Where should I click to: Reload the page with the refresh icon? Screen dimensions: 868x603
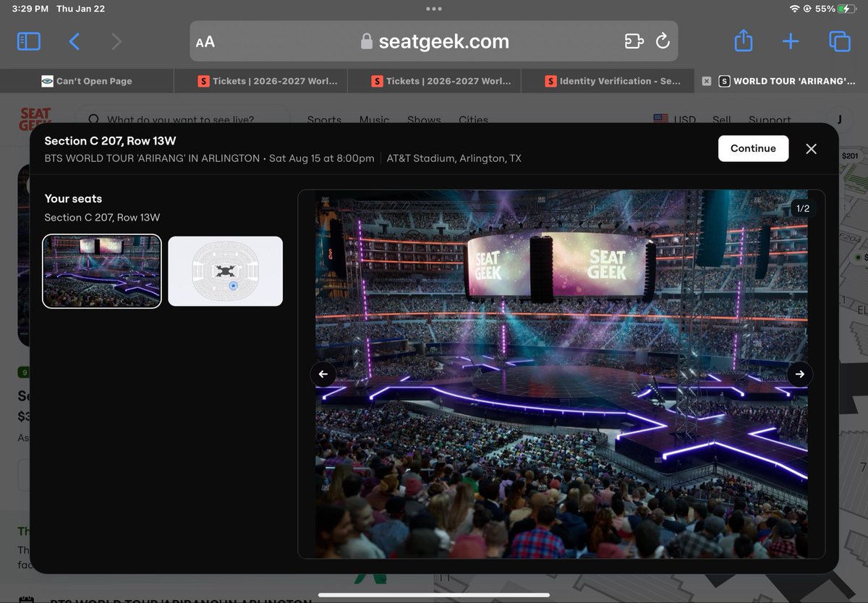tap(663, 41)
